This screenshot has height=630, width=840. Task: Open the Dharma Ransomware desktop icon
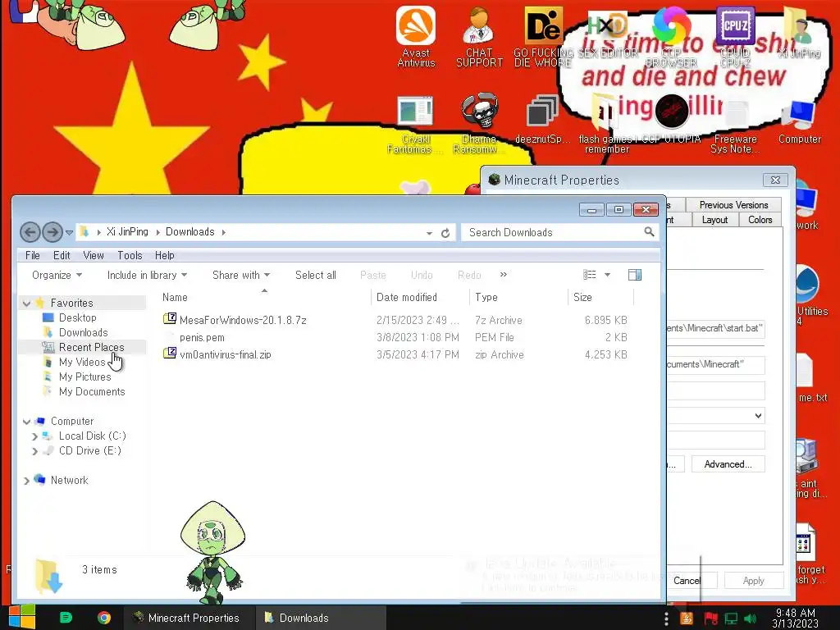click(x=479, y=123)
